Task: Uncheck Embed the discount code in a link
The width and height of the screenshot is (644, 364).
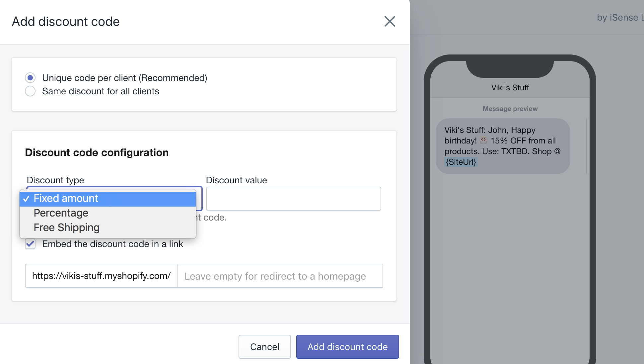Action: (30, 244)
